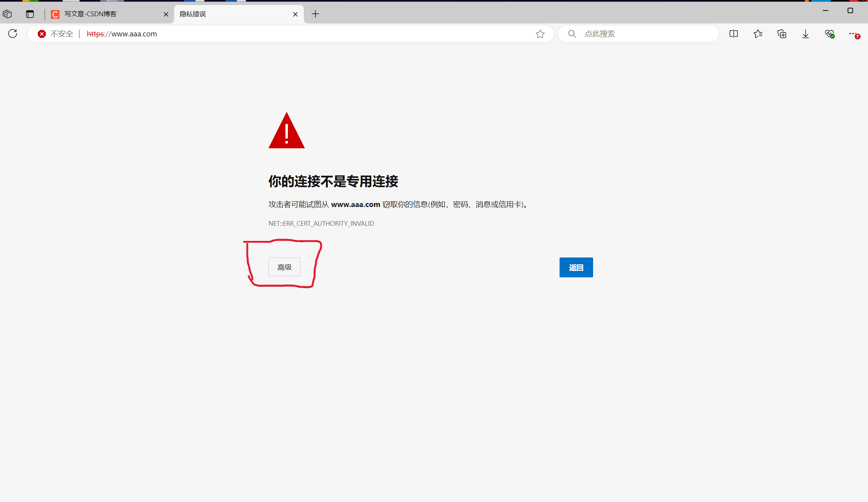The image size is (868, 502).
Task: Select the 隐私错误 tab
Action: (x=231, y=14)
